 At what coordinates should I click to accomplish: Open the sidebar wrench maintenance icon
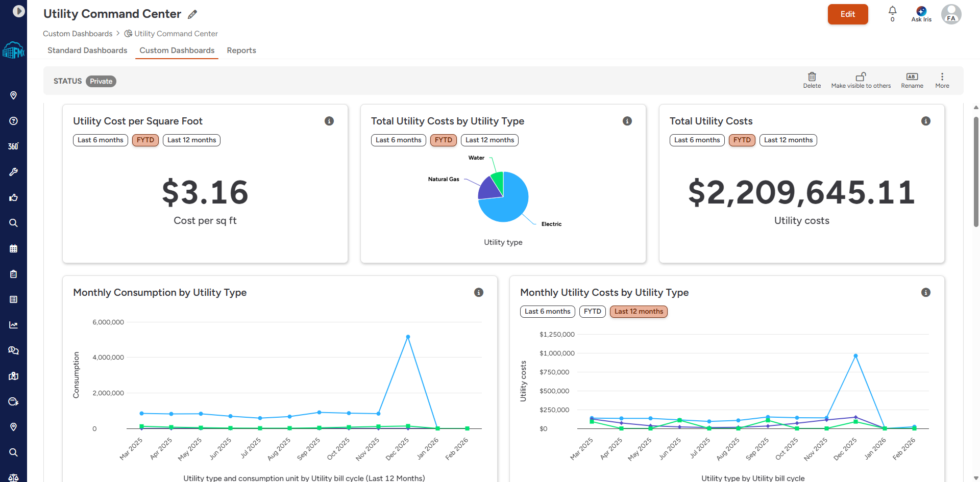pyautogui.click(x=14, y=172)
